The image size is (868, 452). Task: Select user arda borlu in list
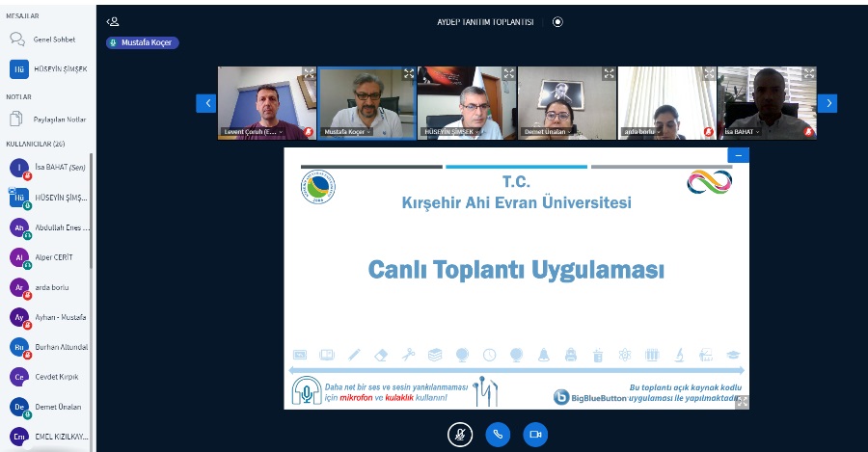click(x=48, y=287)
